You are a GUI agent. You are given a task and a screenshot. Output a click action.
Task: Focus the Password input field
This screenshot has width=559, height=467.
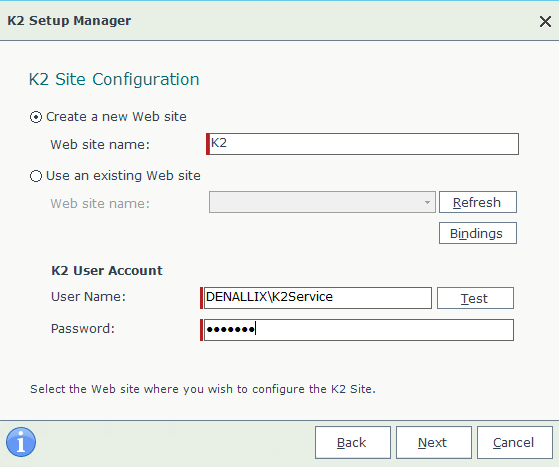(357, 330)
